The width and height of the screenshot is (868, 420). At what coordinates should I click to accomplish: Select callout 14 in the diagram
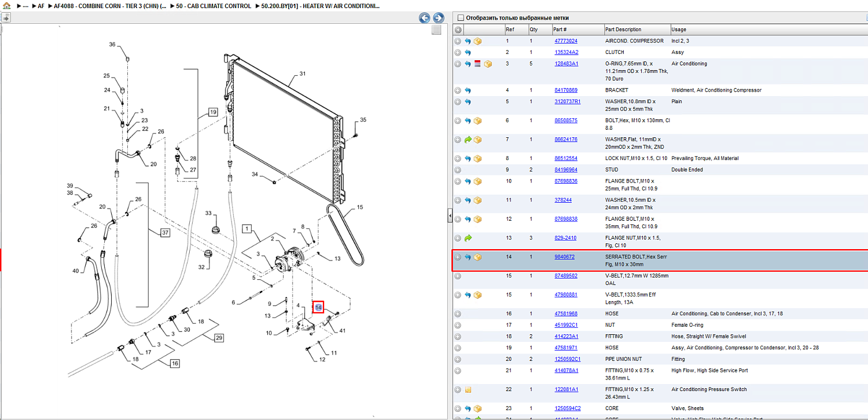point(318,307)
